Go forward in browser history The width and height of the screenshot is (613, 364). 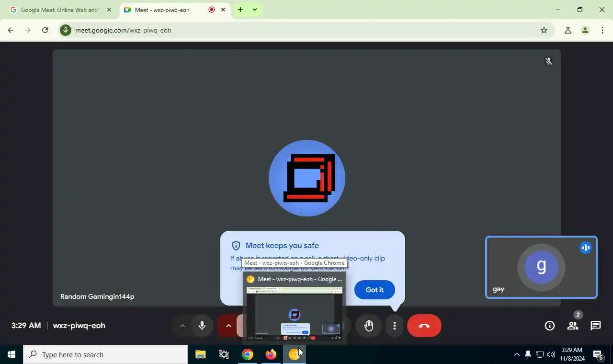[28, 30]
